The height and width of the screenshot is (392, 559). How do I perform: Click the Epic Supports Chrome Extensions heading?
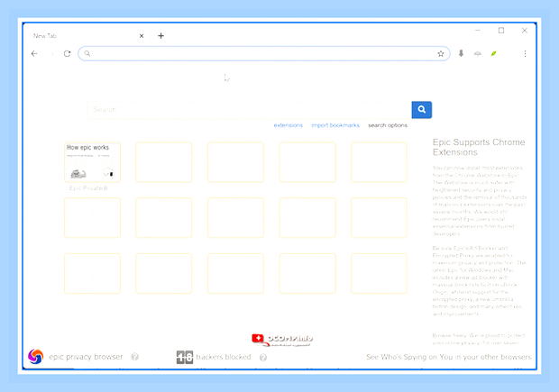[x=479, y=147]
